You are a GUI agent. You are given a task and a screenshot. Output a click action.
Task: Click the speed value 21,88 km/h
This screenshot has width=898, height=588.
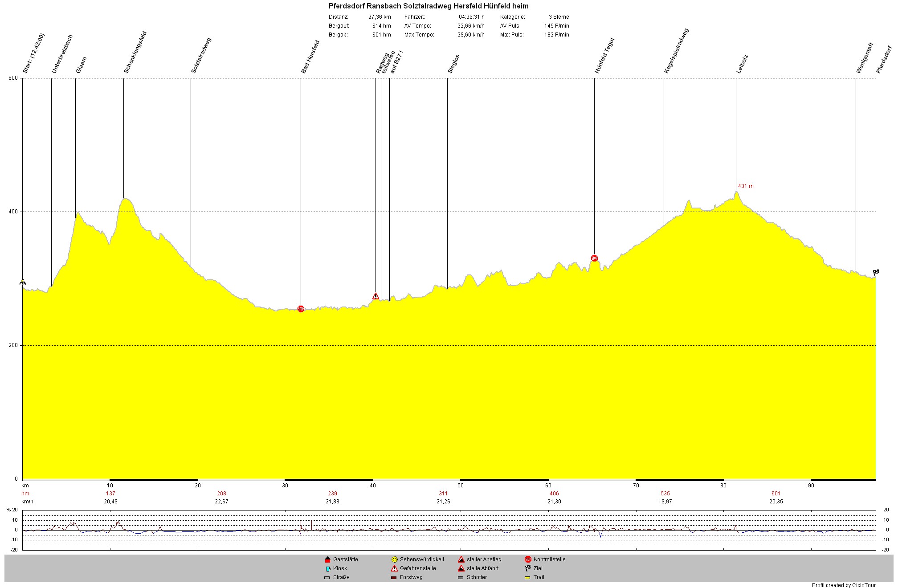pos(332,502)
